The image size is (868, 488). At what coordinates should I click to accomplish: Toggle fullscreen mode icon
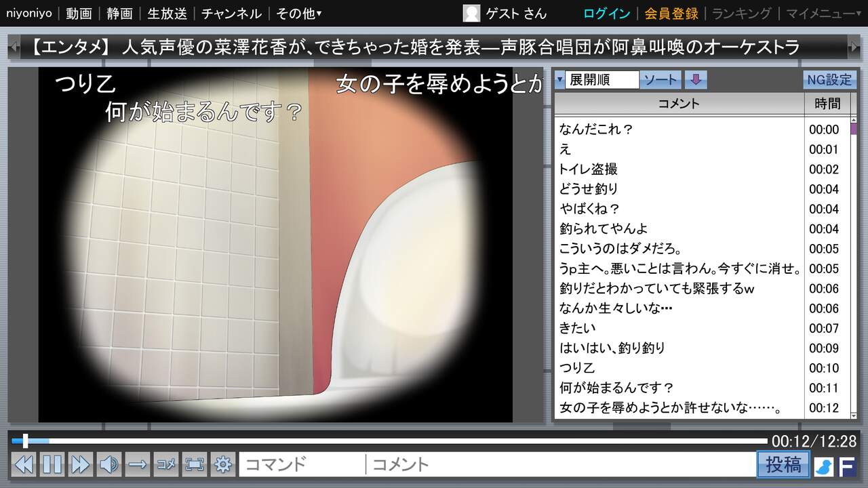[x=195, y=464]
